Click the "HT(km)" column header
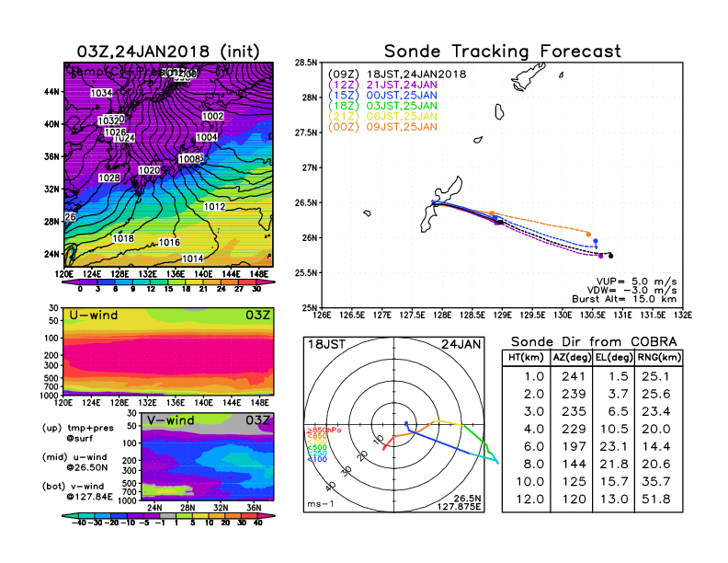Viewport: 728px width, 563px height. [526, 357]
